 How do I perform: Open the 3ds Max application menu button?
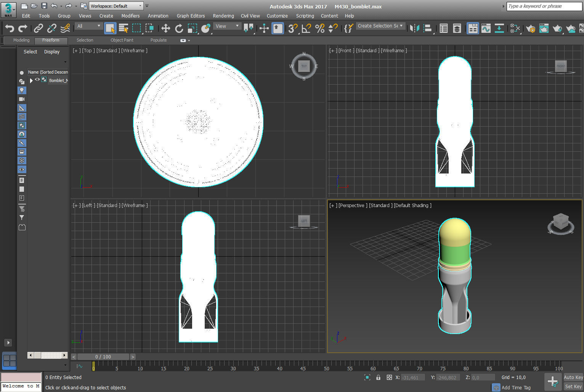8,10
